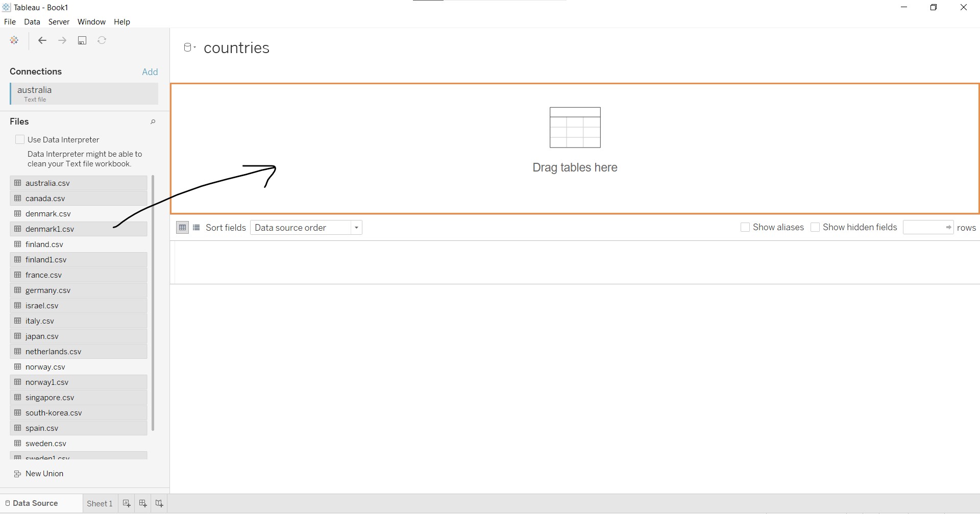
Task: Switch to the Sheet 1 tab
Action: point(100,503)
